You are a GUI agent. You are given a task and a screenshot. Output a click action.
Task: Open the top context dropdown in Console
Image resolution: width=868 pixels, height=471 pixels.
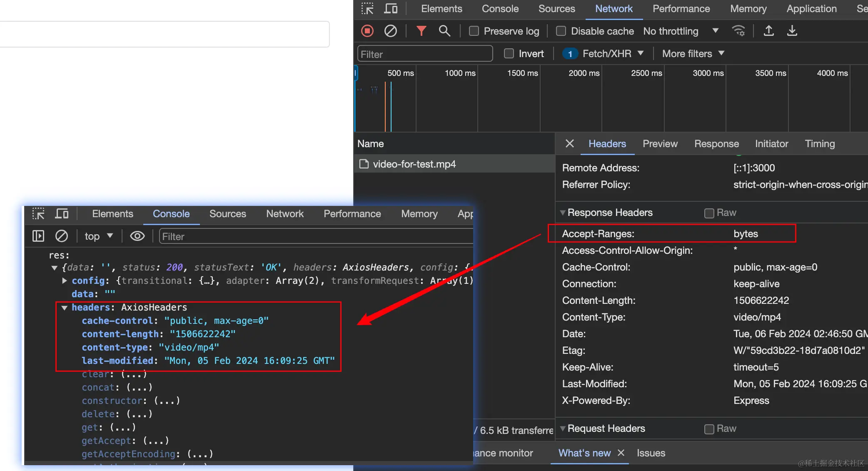click(x=99, y=236)
